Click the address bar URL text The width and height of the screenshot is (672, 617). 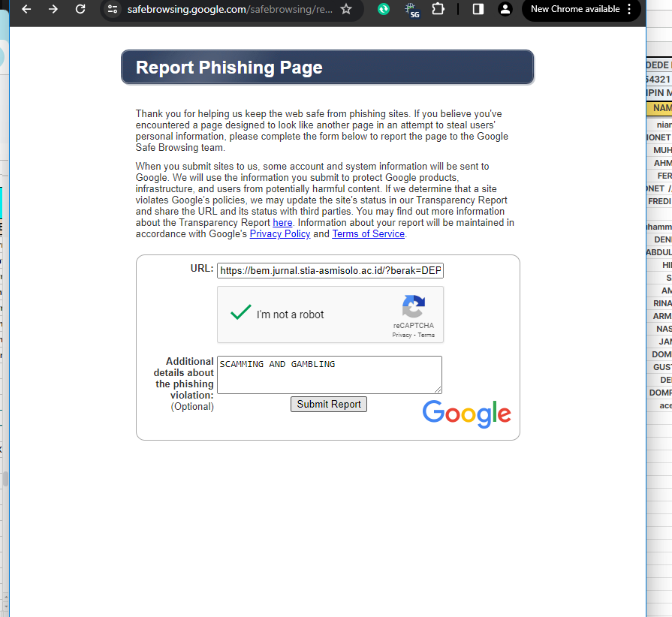[230, 9]
